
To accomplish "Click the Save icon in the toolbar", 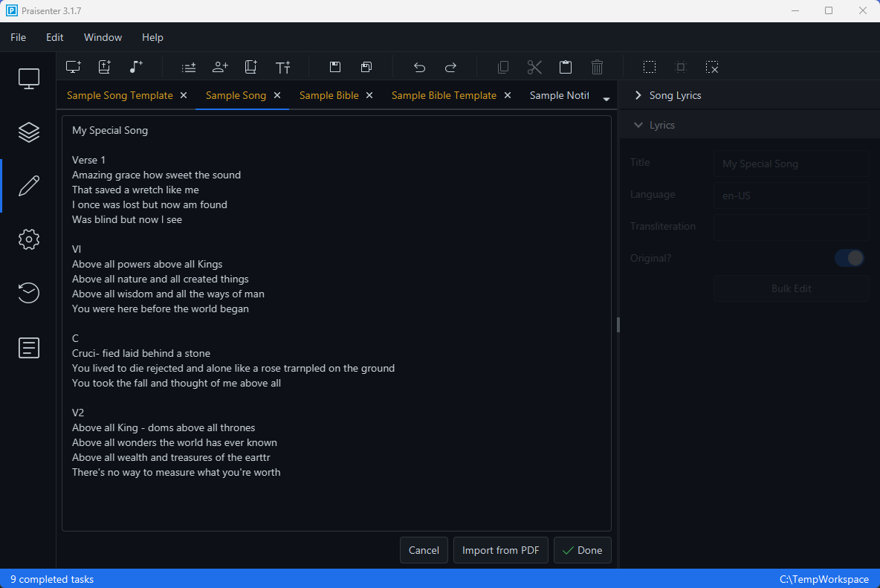I will [334, 66].
